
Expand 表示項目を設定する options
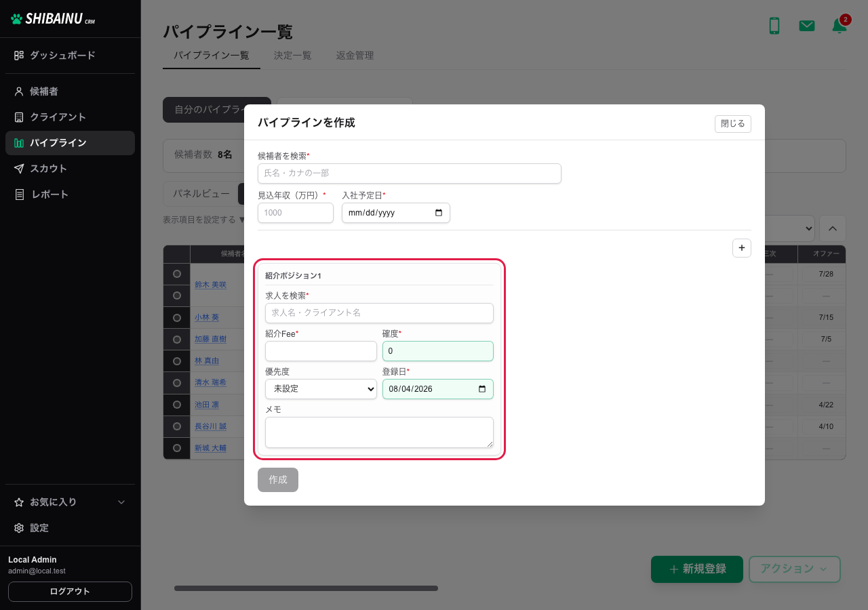pos(203,220)
